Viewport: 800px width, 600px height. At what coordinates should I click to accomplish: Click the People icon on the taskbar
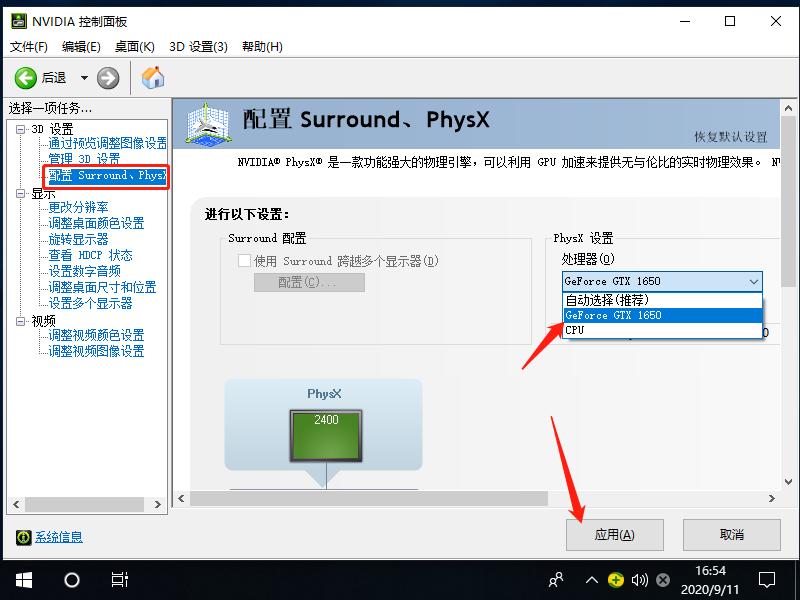[x=554, y=578]
